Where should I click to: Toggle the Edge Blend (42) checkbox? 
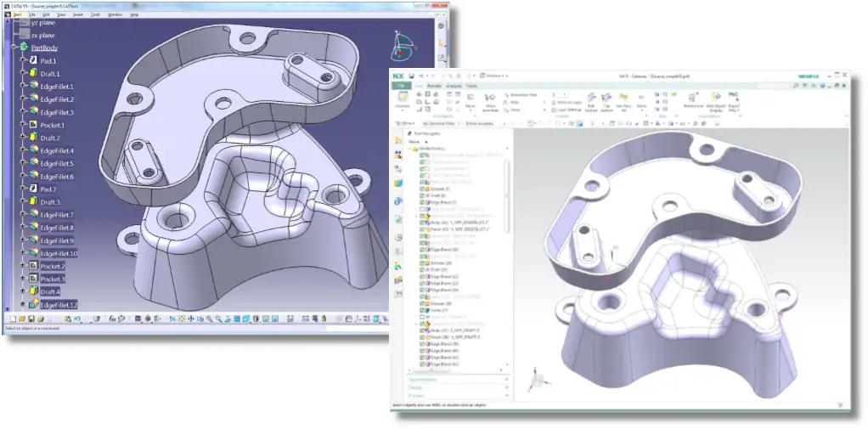click(x=422, y=364)
